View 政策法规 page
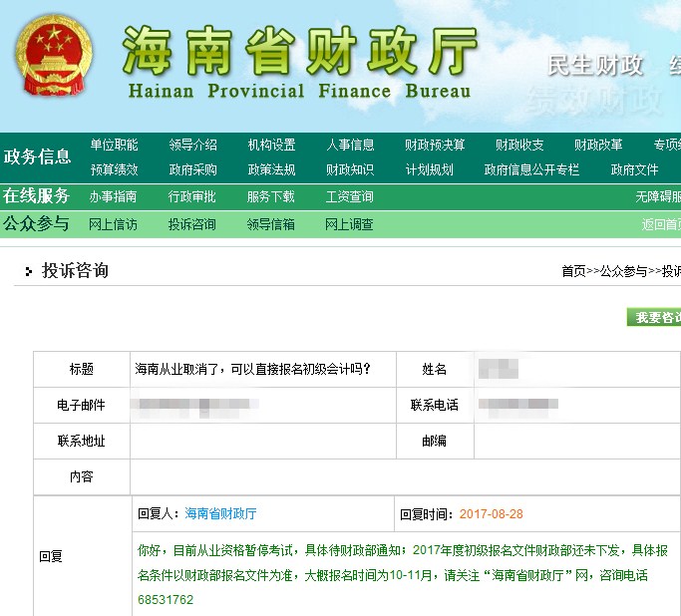 point(271,169)
